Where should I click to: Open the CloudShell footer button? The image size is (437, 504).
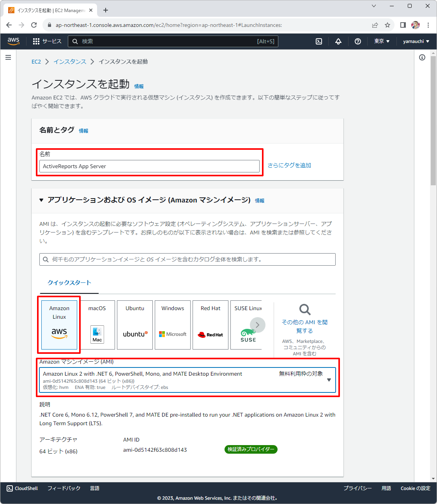[22, 488]
